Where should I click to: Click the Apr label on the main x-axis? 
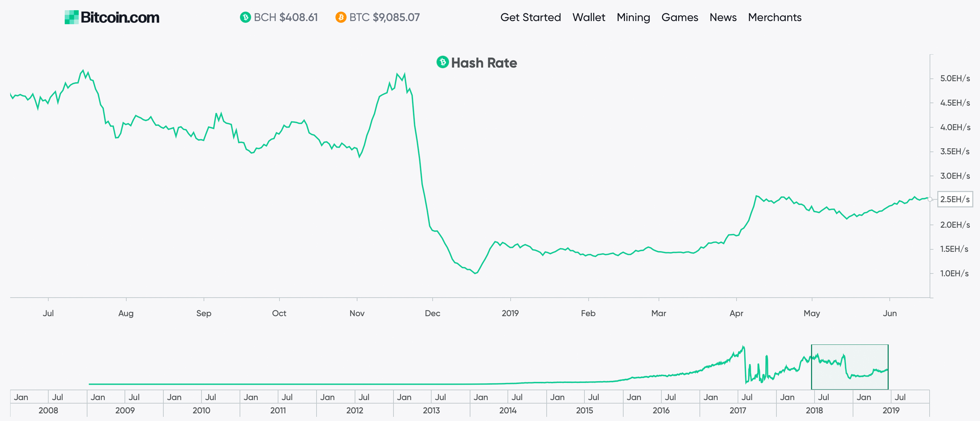(x=737, y=313)
